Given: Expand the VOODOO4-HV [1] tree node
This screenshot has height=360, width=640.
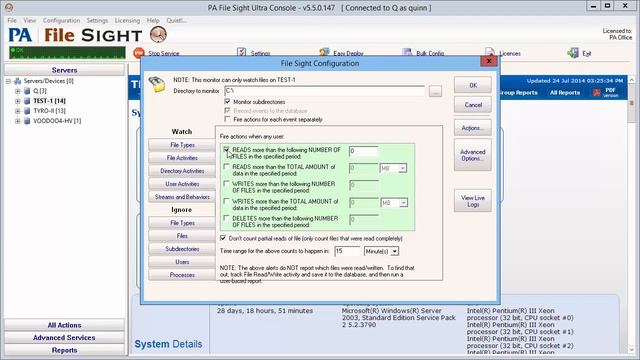Looking at the screenshot, I should coord(18,121).
